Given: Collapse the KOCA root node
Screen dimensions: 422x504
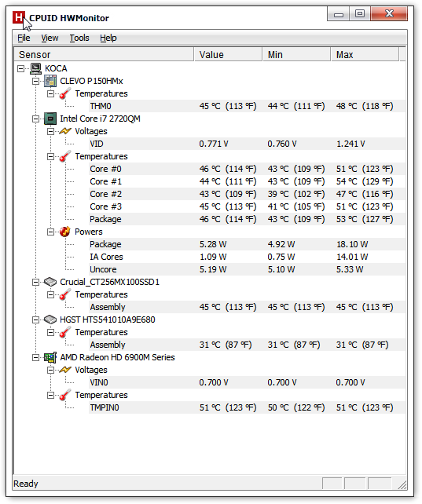Looking at the screenshot, I should (21, 68).
